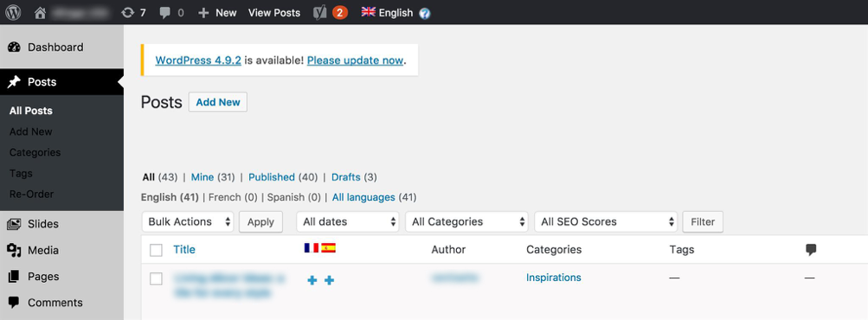Click the French flag column header
Image resolution: width=868 pixels, height=320 pixels.
click(311, 248)
